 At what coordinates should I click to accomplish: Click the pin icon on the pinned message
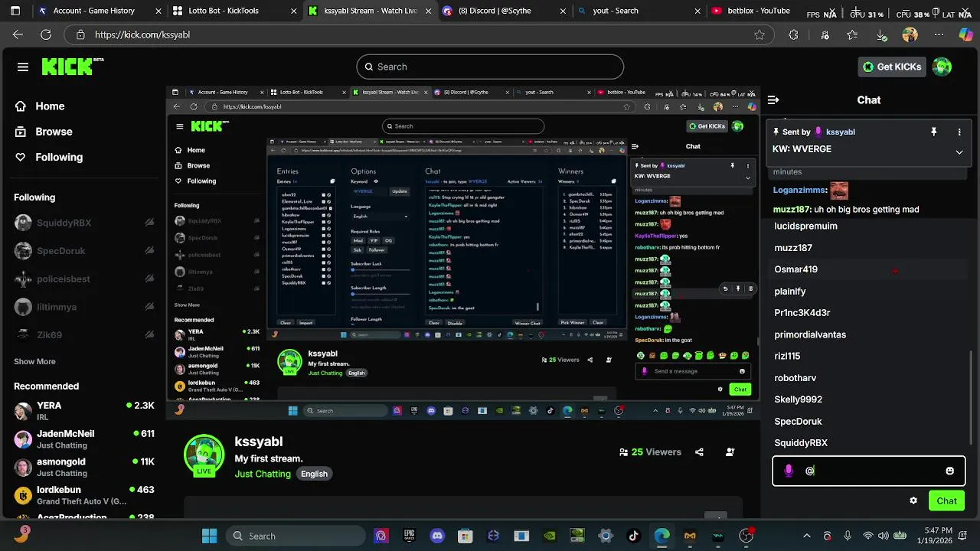[x=933, y=132]
